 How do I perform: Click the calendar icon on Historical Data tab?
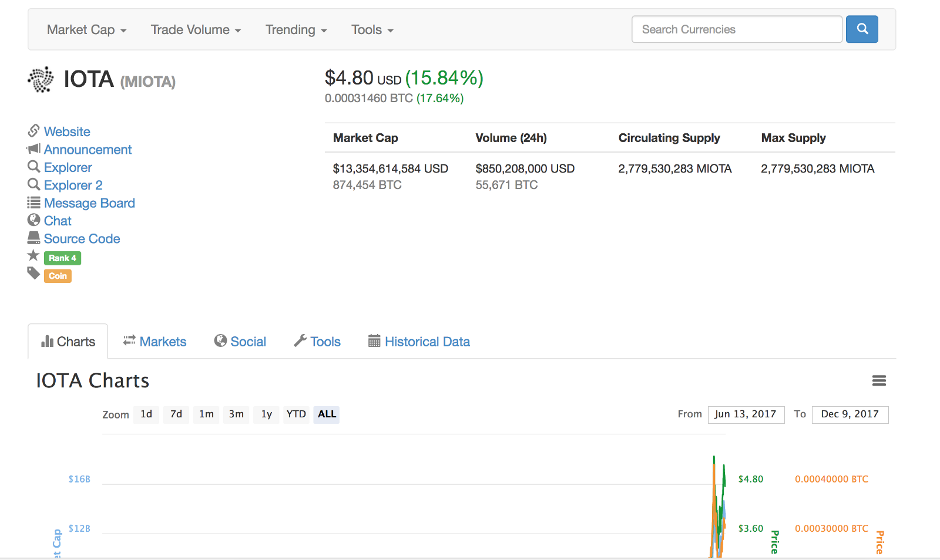point(374,340)
